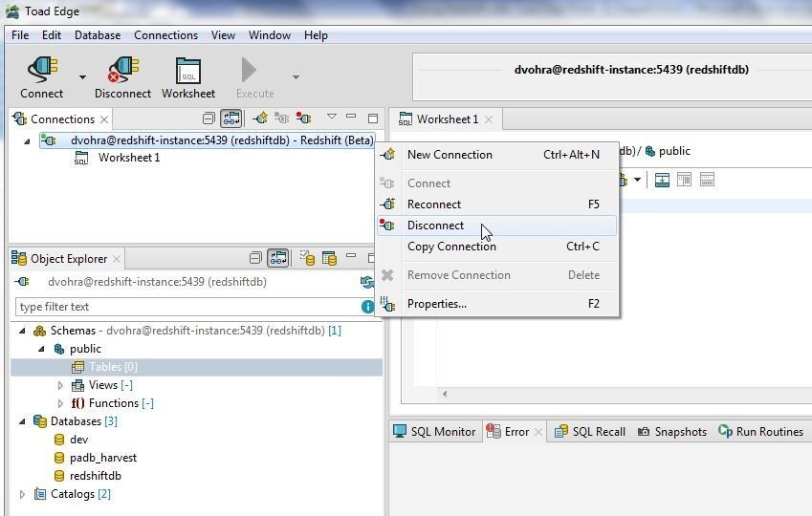Open the Database menu
This screenshot has height=516, width=812.
tap(98, 35)
